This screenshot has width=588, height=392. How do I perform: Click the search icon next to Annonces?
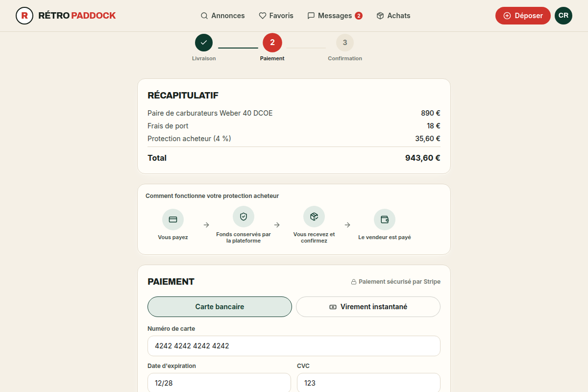(204, 16)
